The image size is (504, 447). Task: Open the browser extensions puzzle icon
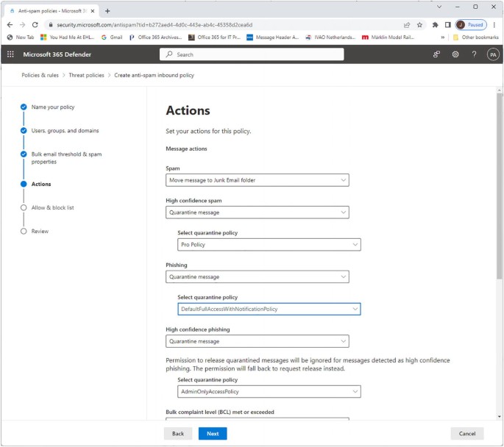pos(435,24)
